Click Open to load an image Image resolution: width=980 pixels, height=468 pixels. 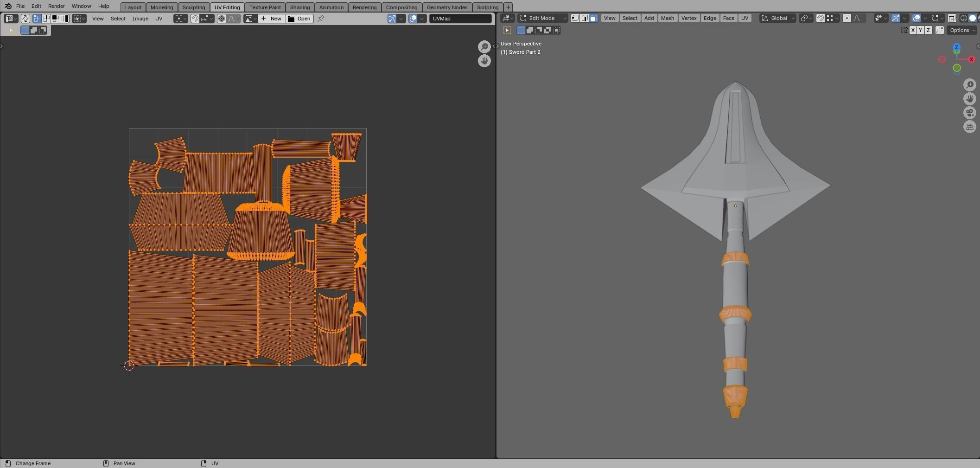click(299, 19)
